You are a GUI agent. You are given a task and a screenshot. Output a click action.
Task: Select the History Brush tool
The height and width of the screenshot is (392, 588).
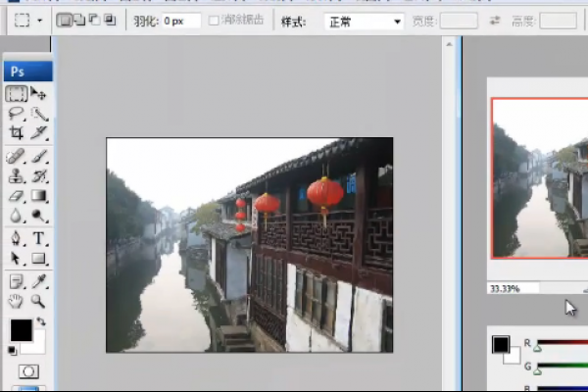click(x=39, y=176)
